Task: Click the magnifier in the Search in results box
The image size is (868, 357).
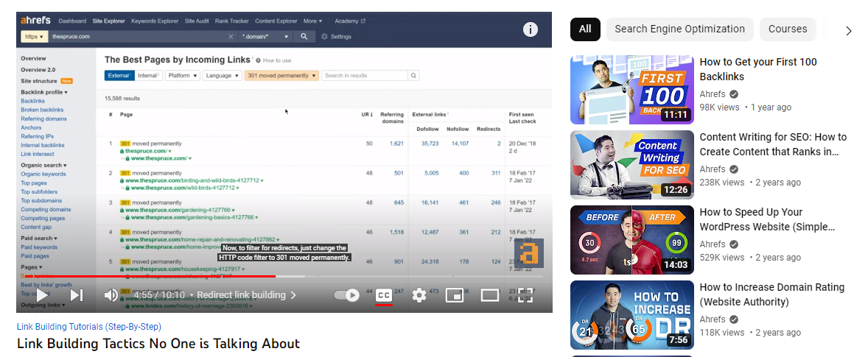Action: click(413, 76)
